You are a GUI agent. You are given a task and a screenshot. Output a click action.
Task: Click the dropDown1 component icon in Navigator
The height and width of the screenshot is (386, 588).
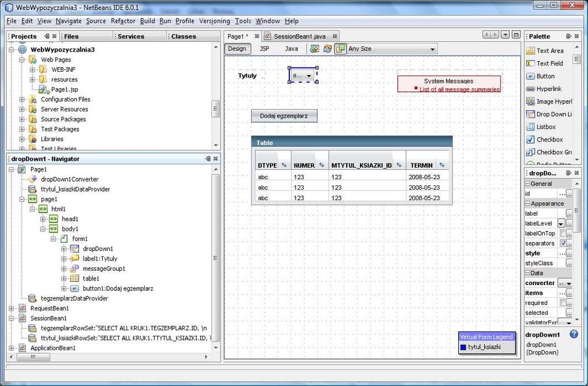pyautogui.click(x=75, y=248)
